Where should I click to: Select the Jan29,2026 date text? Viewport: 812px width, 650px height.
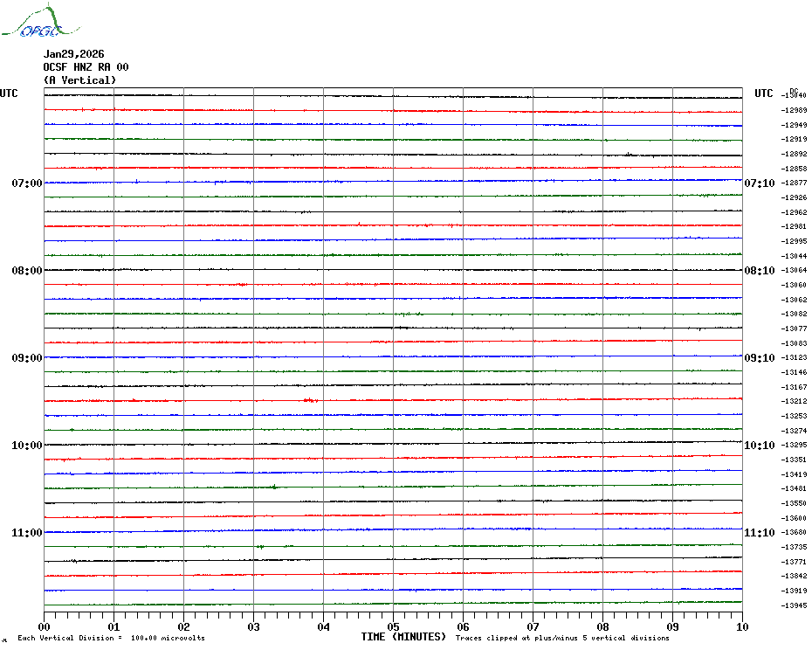(73, 54)
